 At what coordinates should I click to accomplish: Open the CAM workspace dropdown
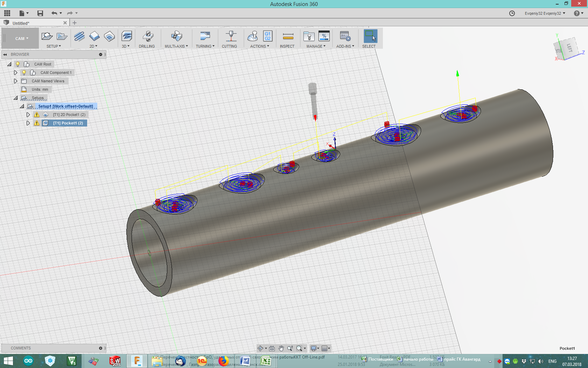[x=21, y=39]
